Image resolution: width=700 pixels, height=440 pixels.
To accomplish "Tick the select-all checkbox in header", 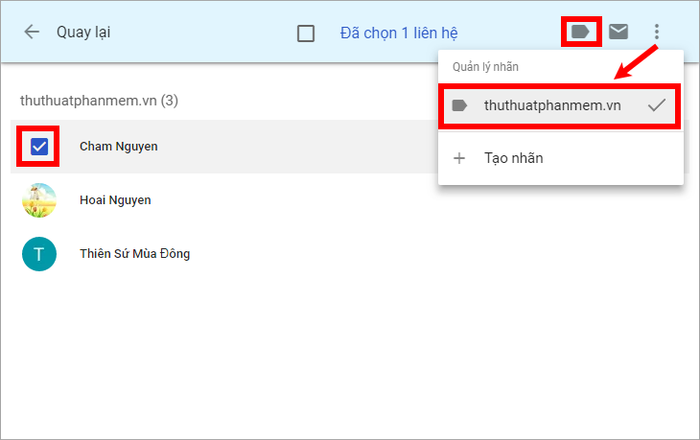I will [x=306, y=33].
